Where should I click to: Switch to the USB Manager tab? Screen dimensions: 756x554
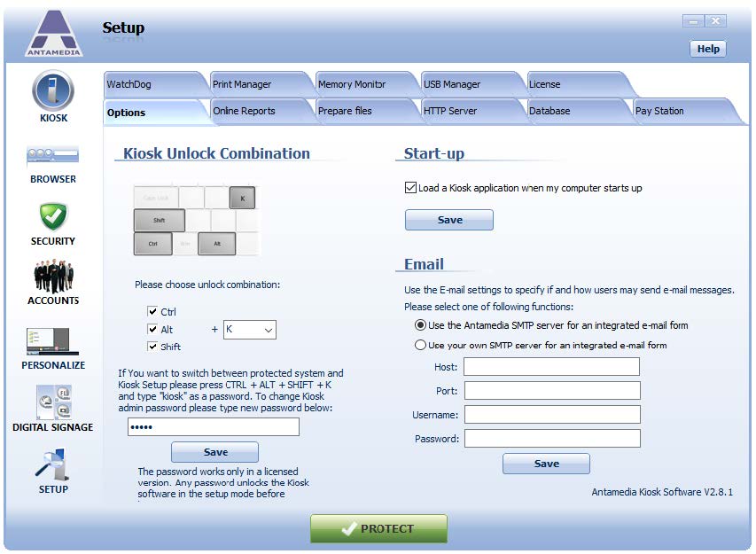click(471, 84)
